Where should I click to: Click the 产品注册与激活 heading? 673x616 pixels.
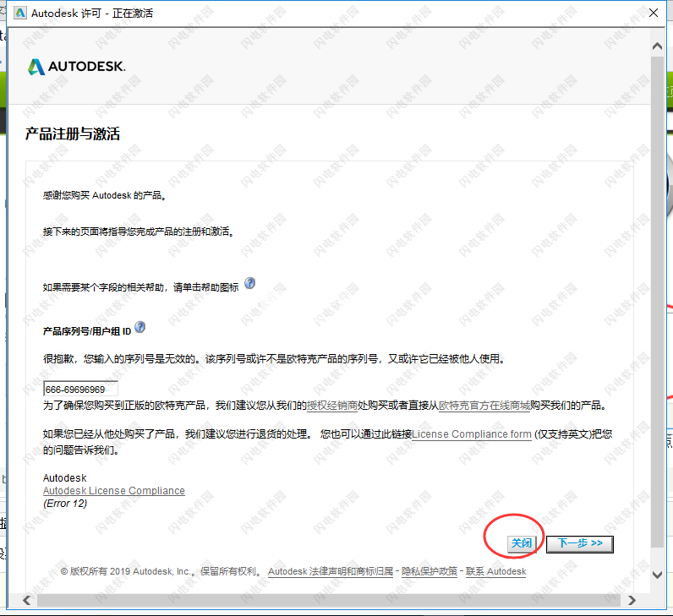point(73,134)
